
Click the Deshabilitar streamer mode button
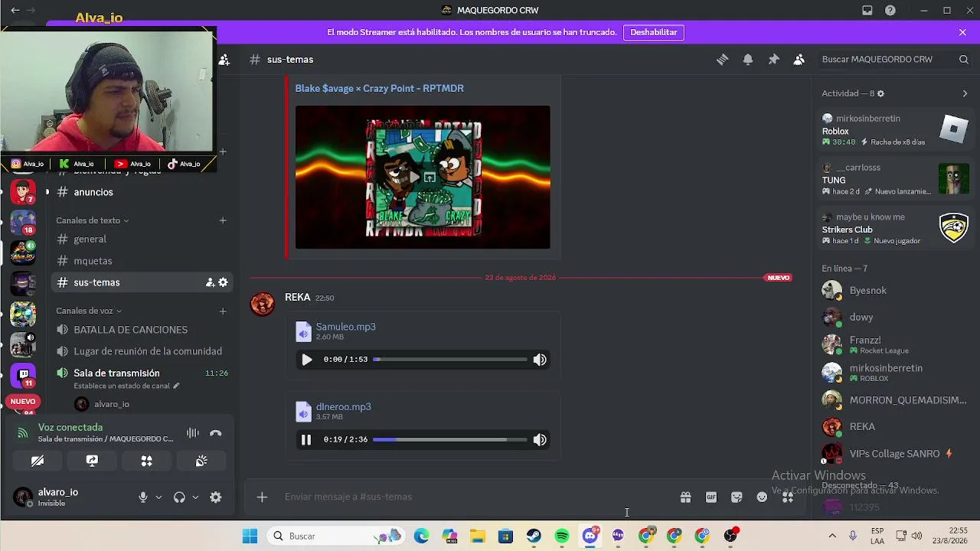(654, 32)
